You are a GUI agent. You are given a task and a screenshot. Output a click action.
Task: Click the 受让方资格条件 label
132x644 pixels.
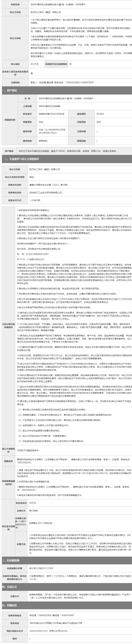[8, 450]
